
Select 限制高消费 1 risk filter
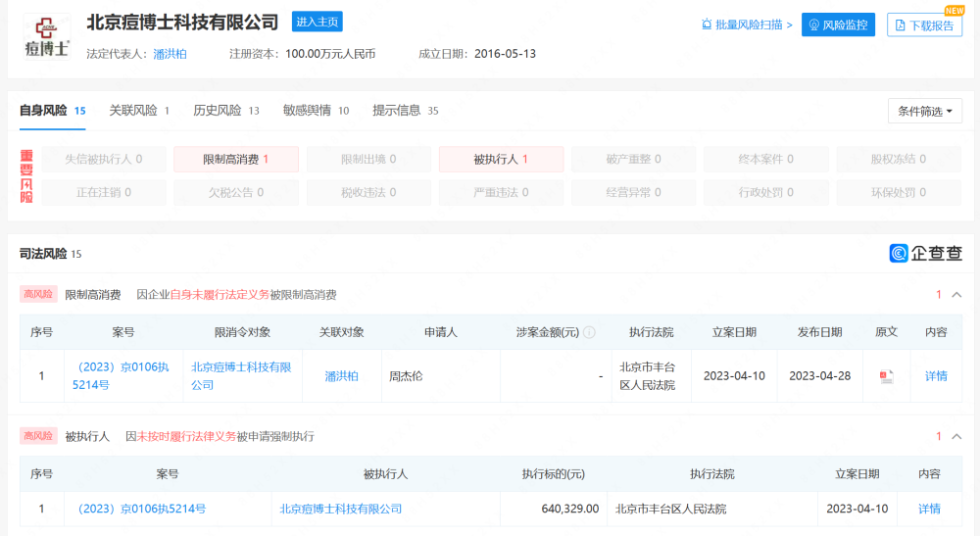coord(235,160)
